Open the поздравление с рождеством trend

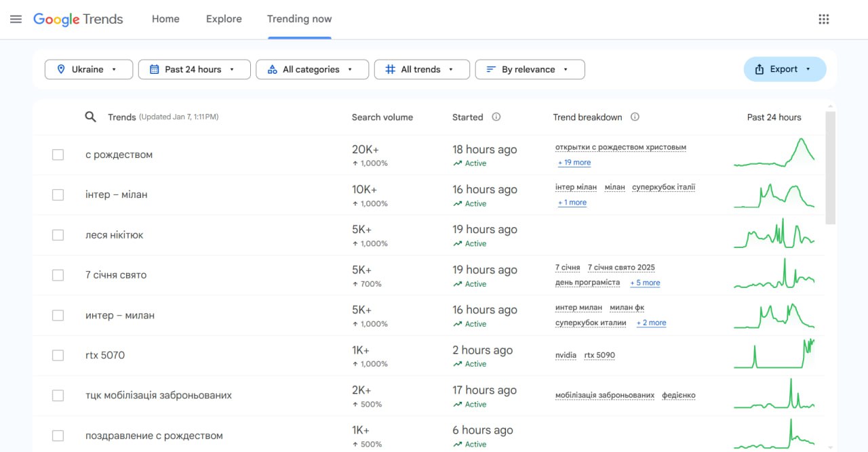[154, 436]
